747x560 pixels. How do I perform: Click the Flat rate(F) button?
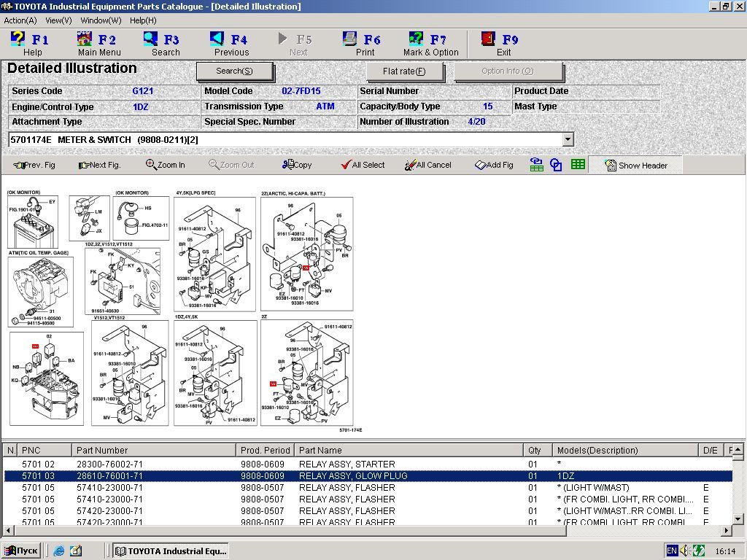pyautogui.click(x=404, y=71)
